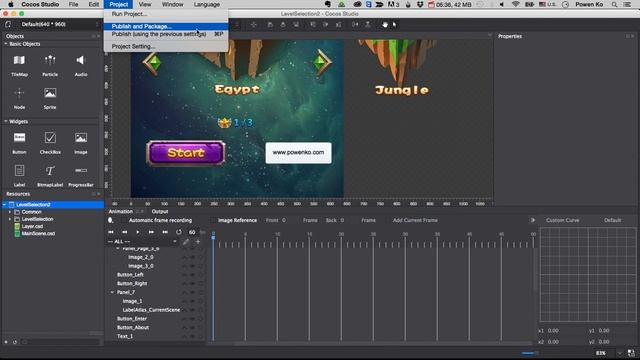640x360 pixels.
Task: Select MainScene.csd in Resources
Action: [38, 234]
